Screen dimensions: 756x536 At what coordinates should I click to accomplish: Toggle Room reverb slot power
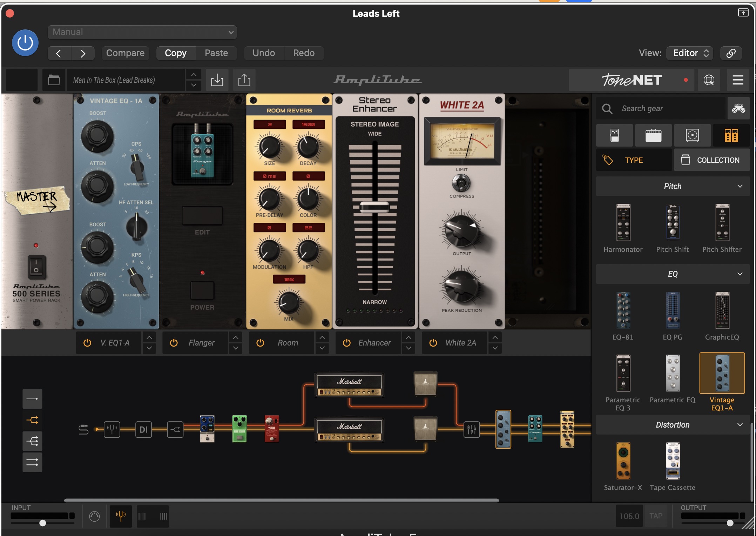pyautogui.click(x=260, y=343)
